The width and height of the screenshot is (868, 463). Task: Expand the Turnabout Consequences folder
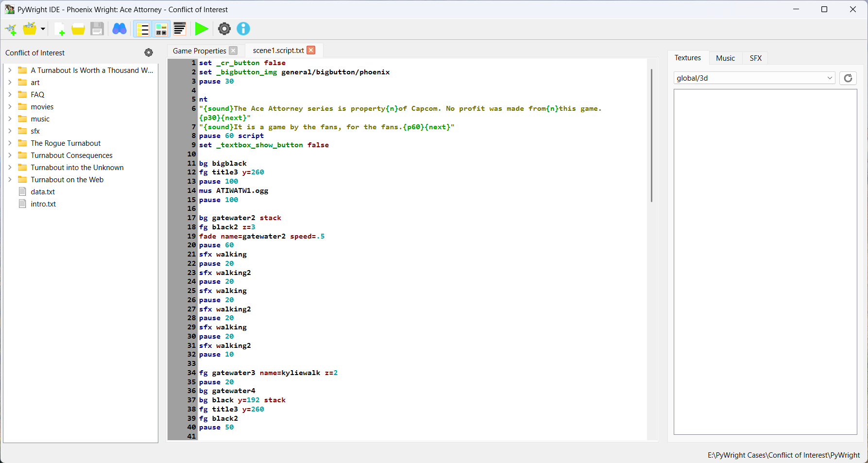pos(10,155)
